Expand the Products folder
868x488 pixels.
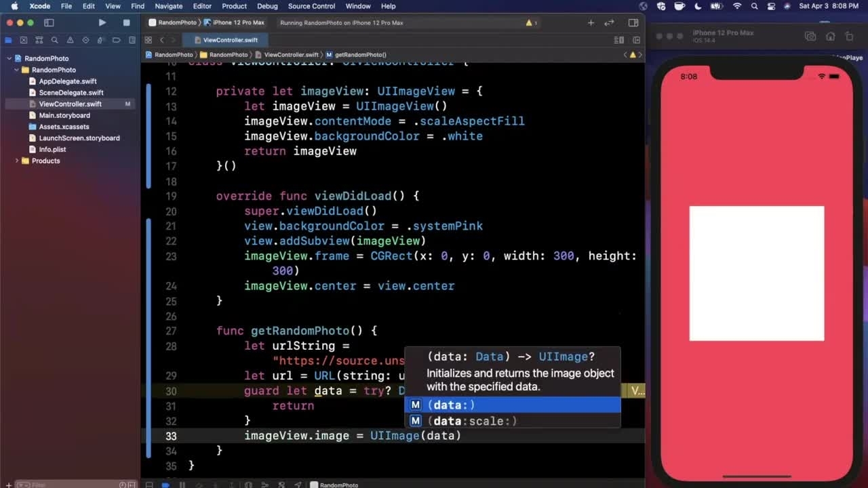click(x=17, y=161)
